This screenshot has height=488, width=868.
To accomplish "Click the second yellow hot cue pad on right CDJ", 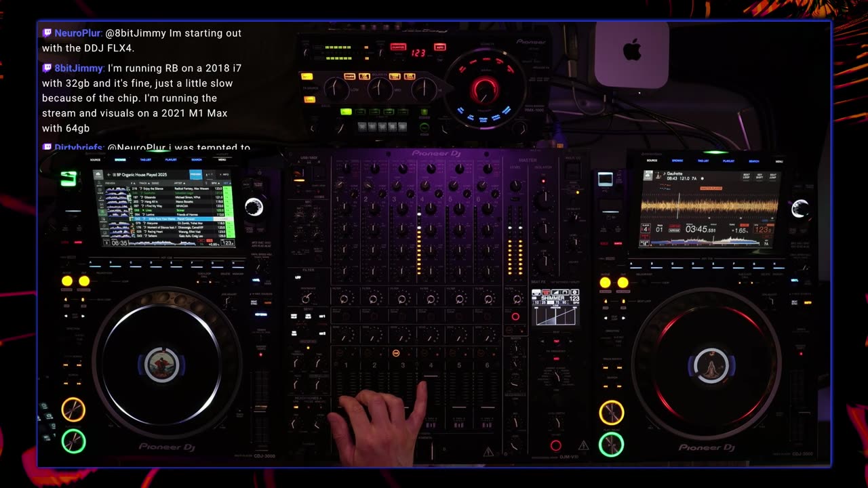I will click(x=623, y=283).
